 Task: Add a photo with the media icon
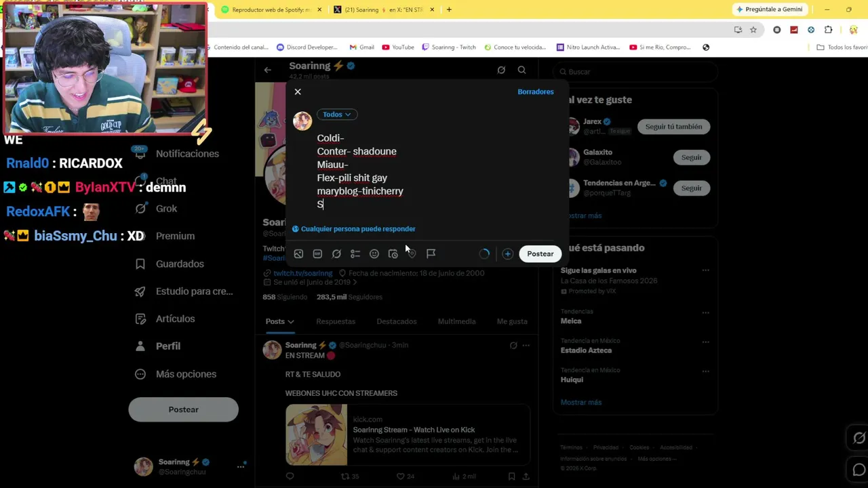click(x=298, y=253)
